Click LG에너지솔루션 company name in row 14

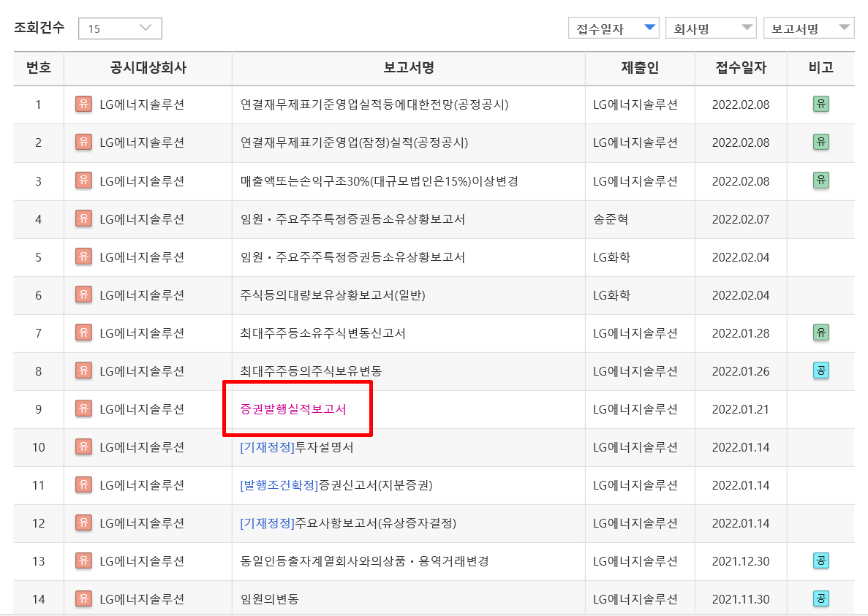[142, 599]
